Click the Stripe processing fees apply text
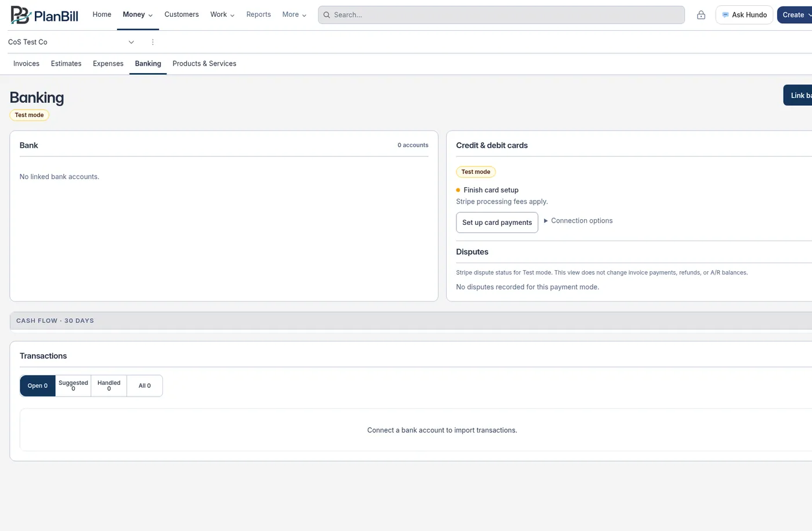Image resolution: width=812 pixels, height=531 pixels. (x=502, y=202)
